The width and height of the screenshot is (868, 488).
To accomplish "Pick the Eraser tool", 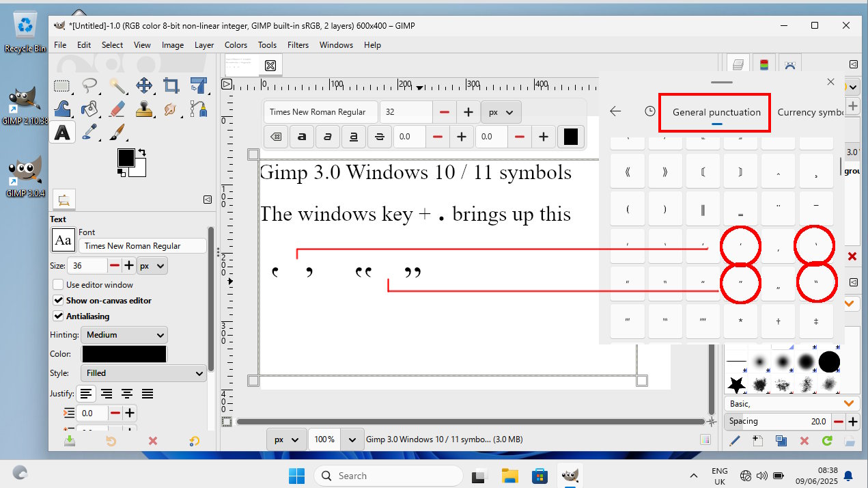I will tap(117, 109).
